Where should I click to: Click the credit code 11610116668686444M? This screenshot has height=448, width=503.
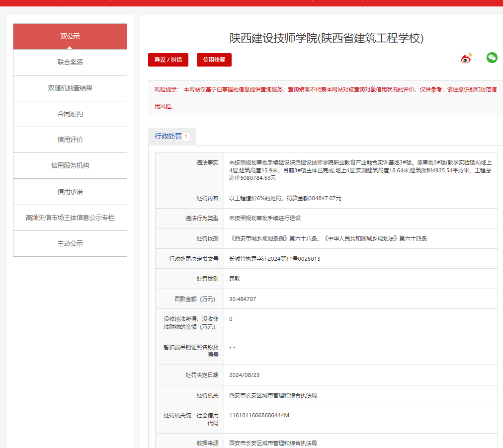point(259,415)
